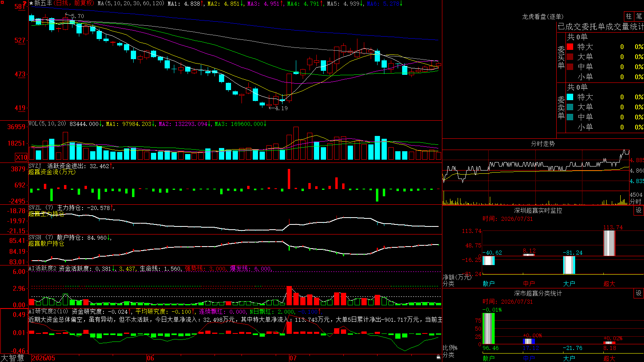644x362 pixels.
Task: Click the 爆发线: 6.000 label
Action: (x=250, y=269)
